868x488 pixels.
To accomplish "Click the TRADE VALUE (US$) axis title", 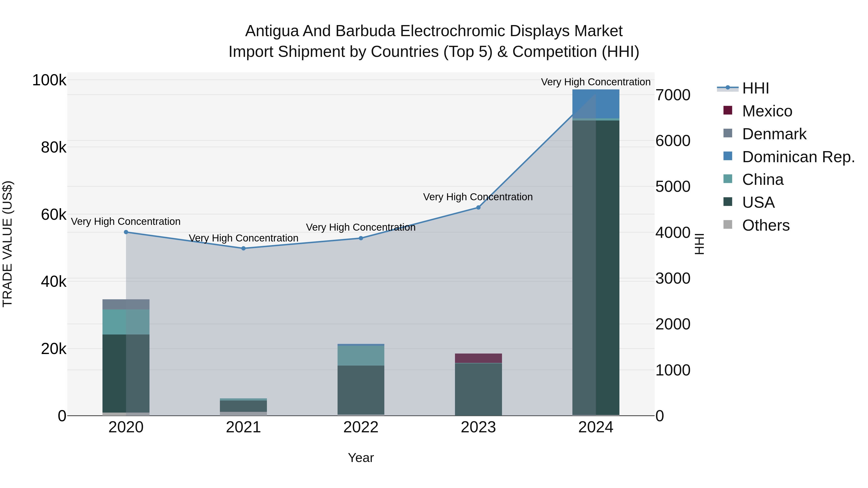I will point(7,244).
